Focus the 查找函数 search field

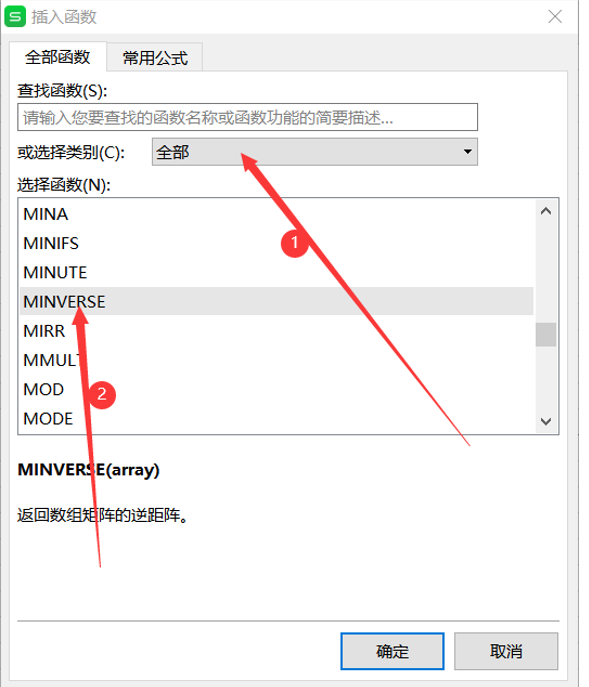point(248,117)
